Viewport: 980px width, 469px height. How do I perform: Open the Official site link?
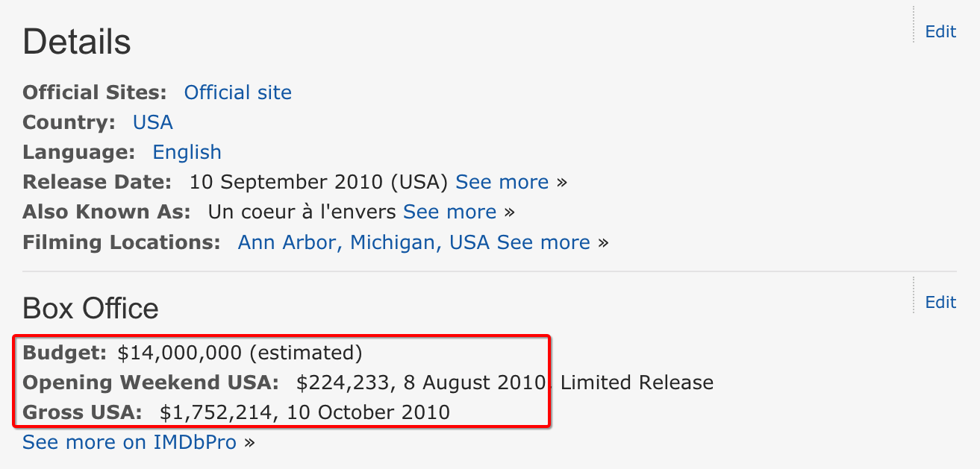point(238,92)
